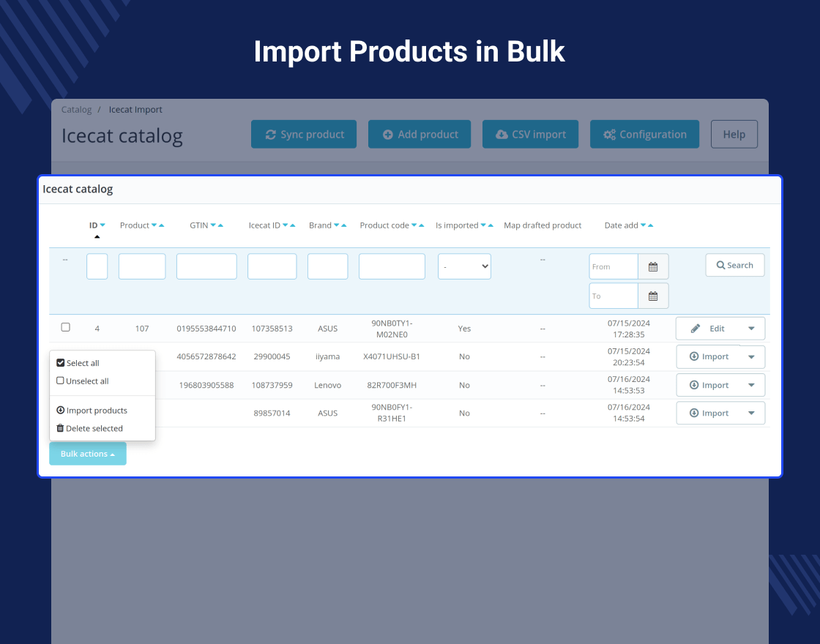Click date cell 07/15/2024 20:23:54
Image resolution: width=820 pixels, height=644 pixels.
629,356
